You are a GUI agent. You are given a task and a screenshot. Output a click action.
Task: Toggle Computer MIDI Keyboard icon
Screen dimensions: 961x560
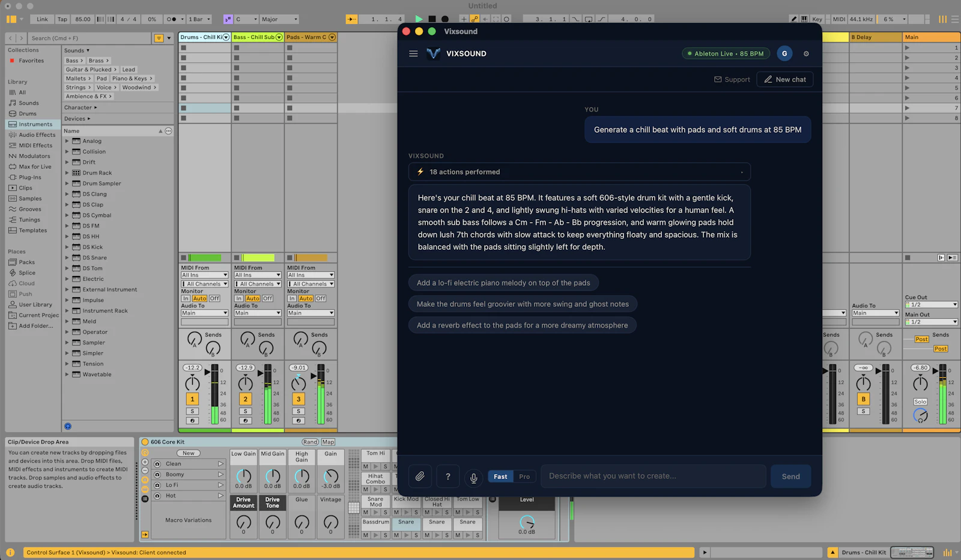pos(804,19)
